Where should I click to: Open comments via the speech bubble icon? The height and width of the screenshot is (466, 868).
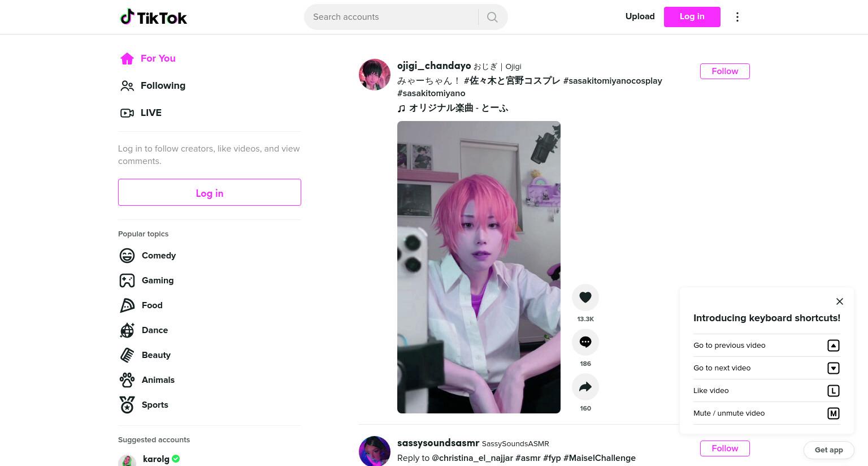pos(585,342)
